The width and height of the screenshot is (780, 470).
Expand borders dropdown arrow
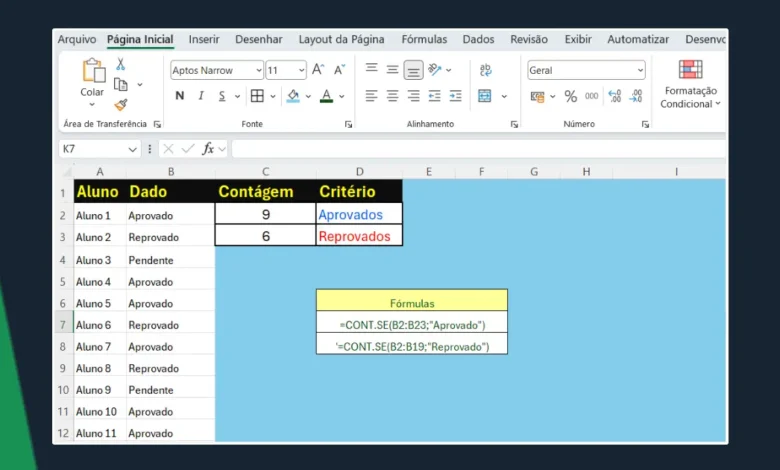pos(273,96)
